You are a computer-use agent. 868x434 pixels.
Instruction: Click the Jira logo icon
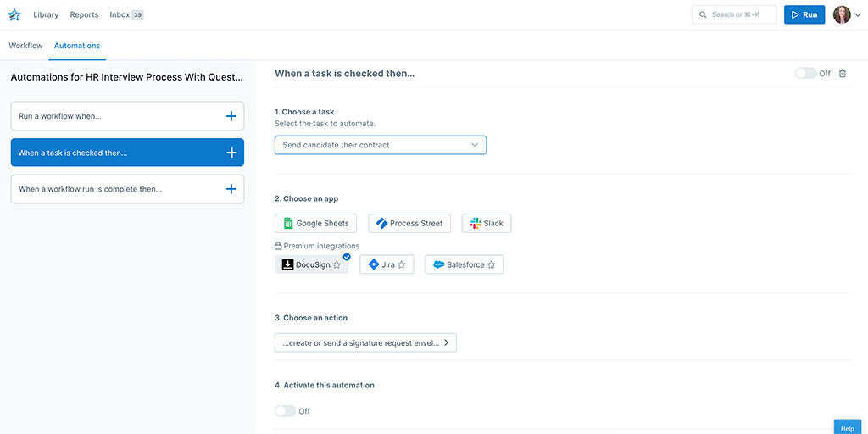[373, 264]
